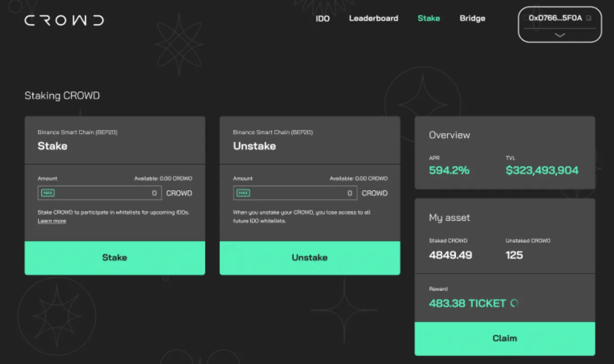Click wallet address 0xD766...5F0A
This screenshot has height=364, width=614.
555,18
